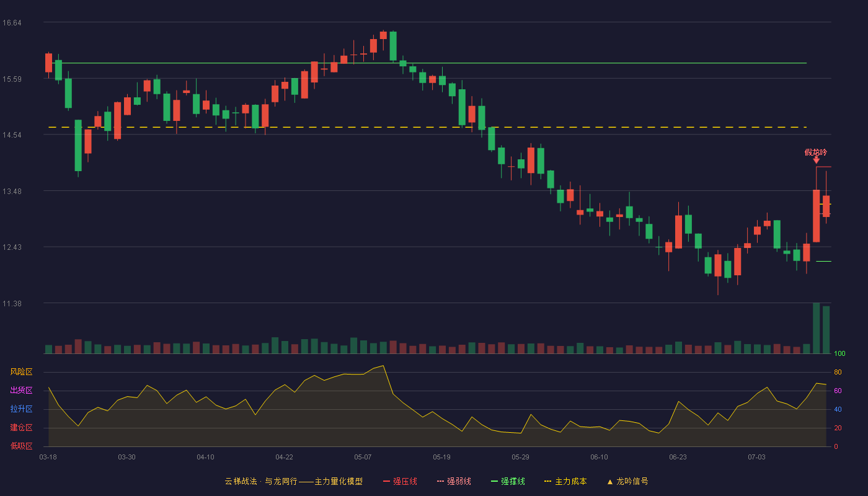Select the 拉升区 zone label
Image resolution: width=868 pixels, height=496 pixels.
click(21, 409)
